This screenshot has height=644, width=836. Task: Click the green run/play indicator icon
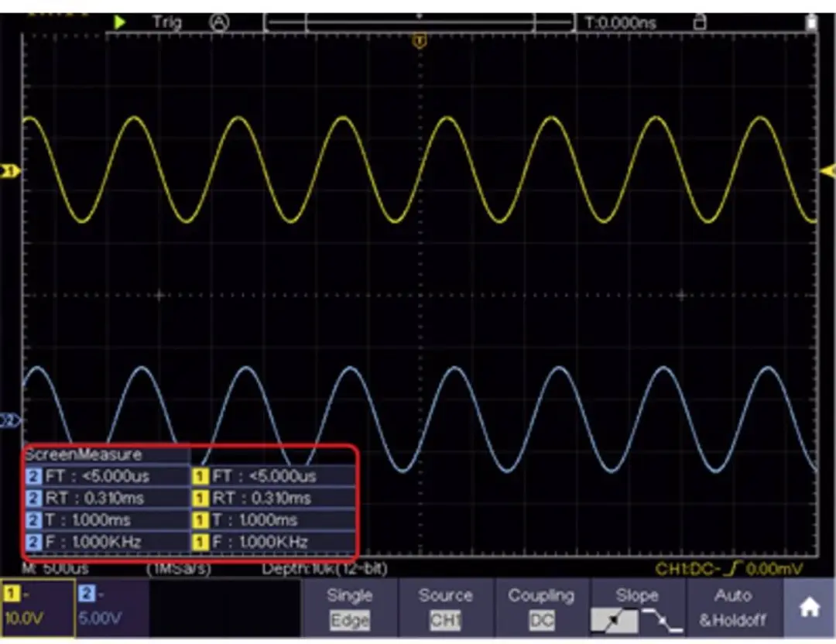(x=120, y=22)
